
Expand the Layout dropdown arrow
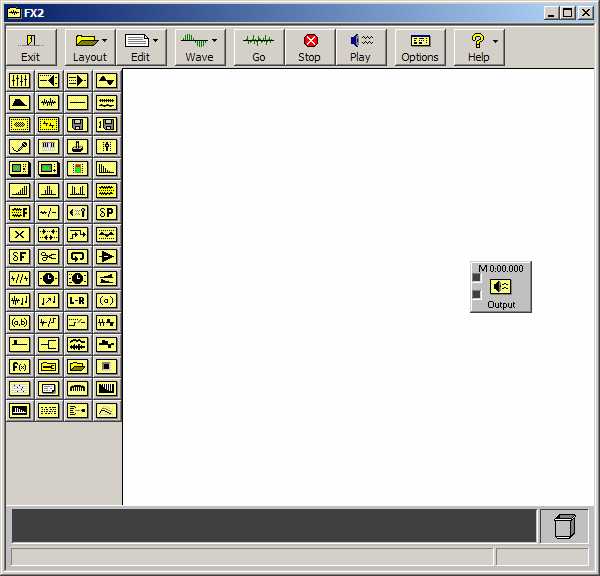coord(104,41)
